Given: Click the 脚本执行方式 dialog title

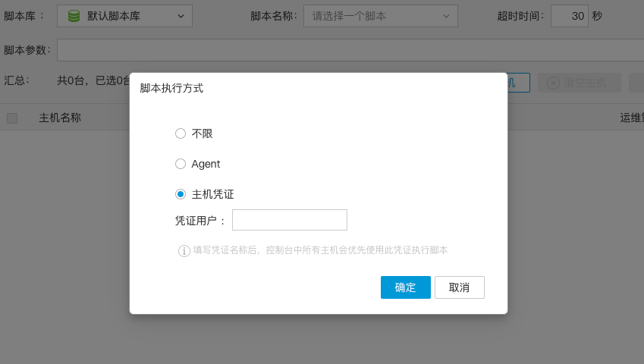Looking at the screenshot, I should coord(171,88).
